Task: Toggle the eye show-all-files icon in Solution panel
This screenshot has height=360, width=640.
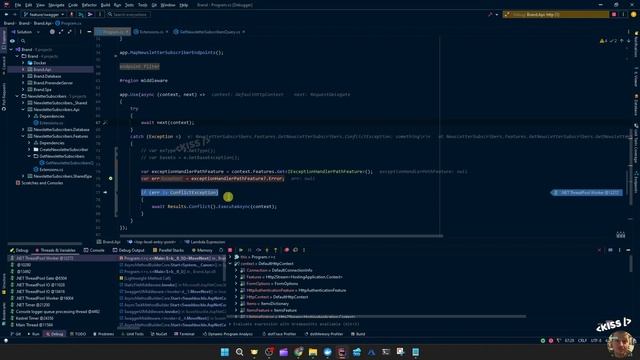Action: [13, 41]
